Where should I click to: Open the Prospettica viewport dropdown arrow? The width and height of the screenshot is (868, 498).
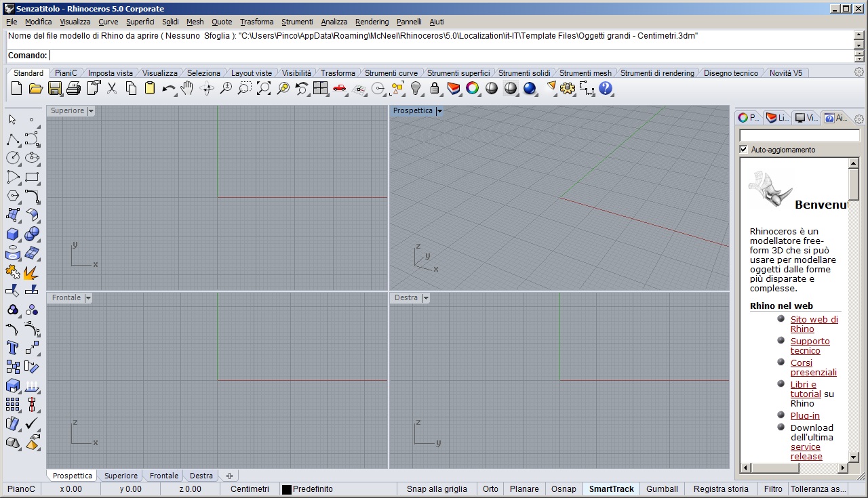439,110
